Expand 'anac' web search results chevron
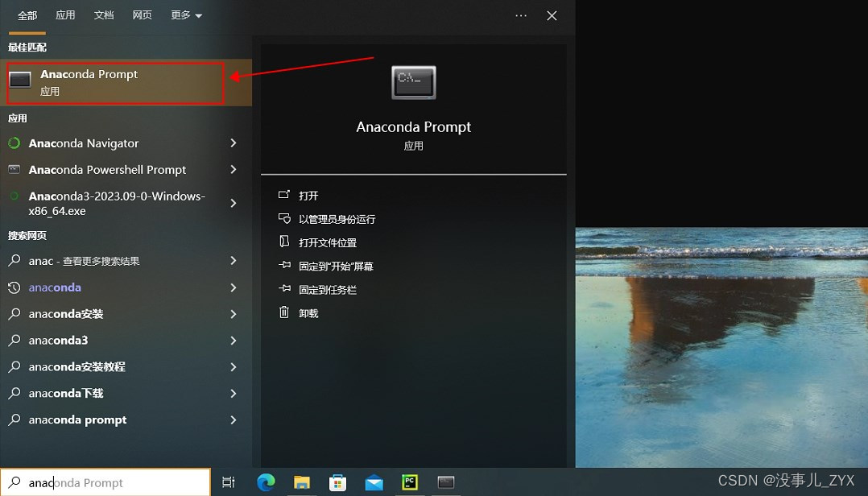868x496 pixels. (x=233, y=261)
